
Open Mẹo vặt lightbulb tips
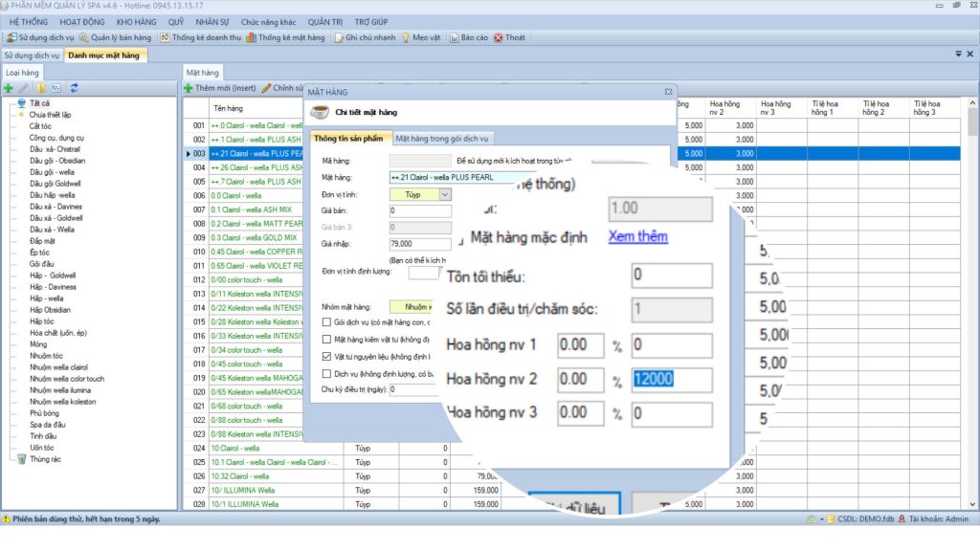click(407, 37)
